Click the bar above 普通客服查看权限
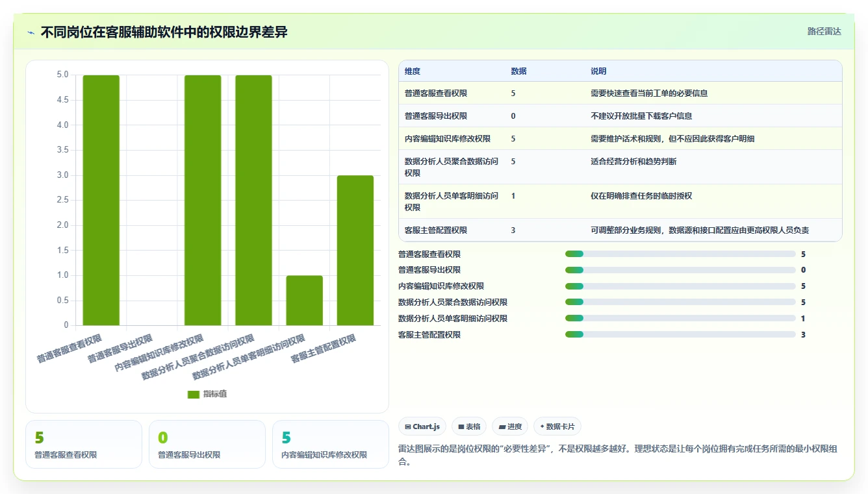The width and height of the screenshot is (868, 494). [101, 200]
